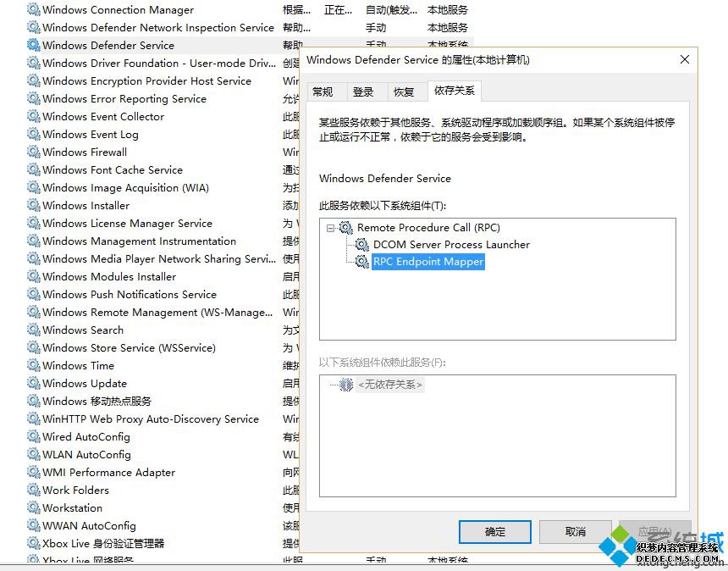Image resolution: width=728 pixels, height=571 pixels.
Task: Click gear icon of Windows Image Acquisition (WIA)
Action: pos(33,188)
